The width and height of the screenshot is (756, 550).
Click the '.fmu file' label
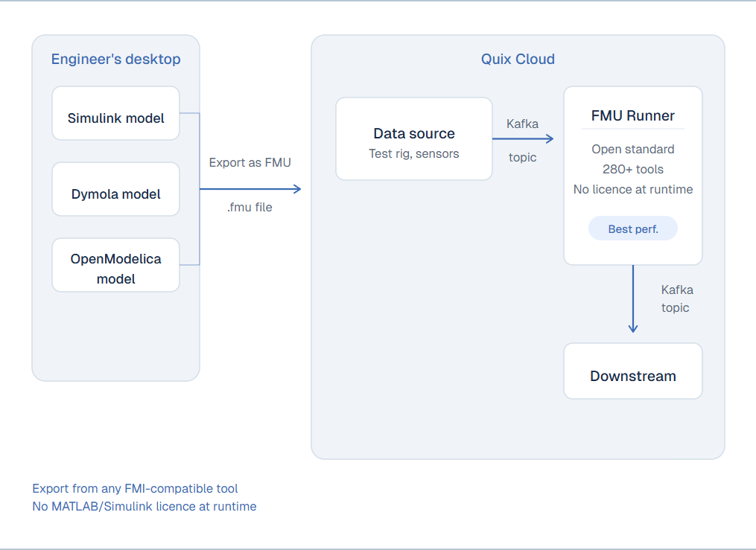pyautogui.click(x=250, y=207)
